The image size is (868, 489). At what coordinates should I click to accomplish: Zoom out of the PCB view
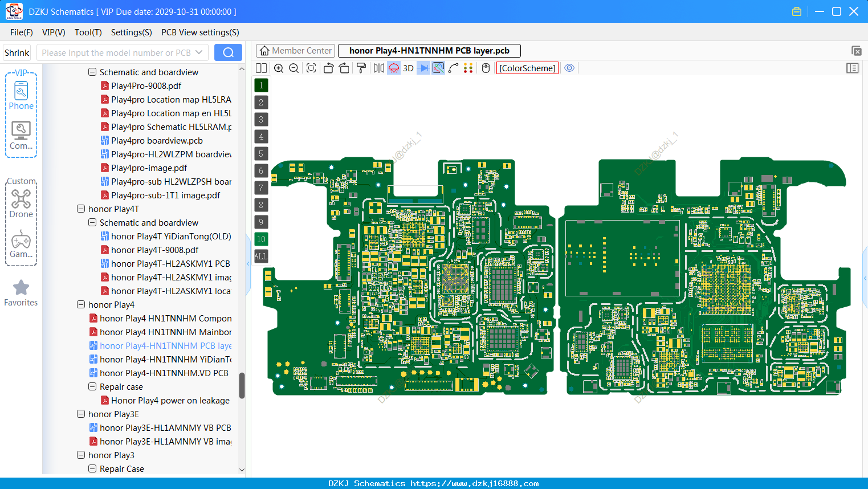294,68
